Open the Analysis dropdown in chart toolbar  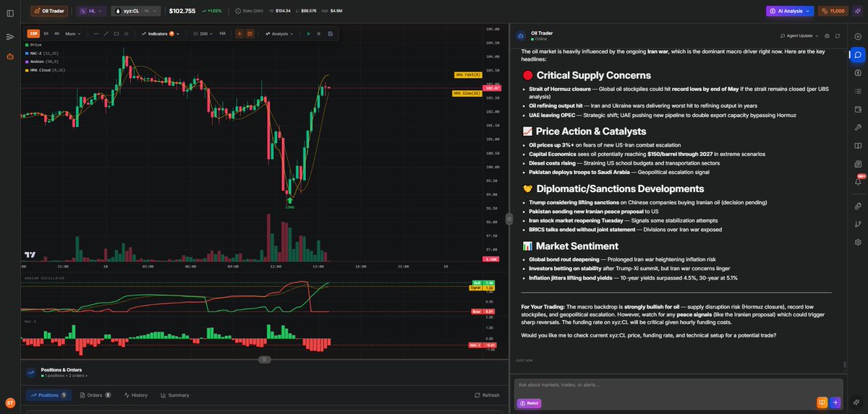click(278, 33)
